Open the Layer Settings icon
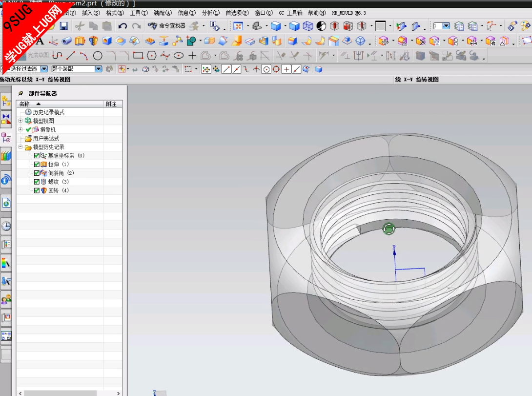Viewport: 532px width, 396px height. (x=459, y=26)
